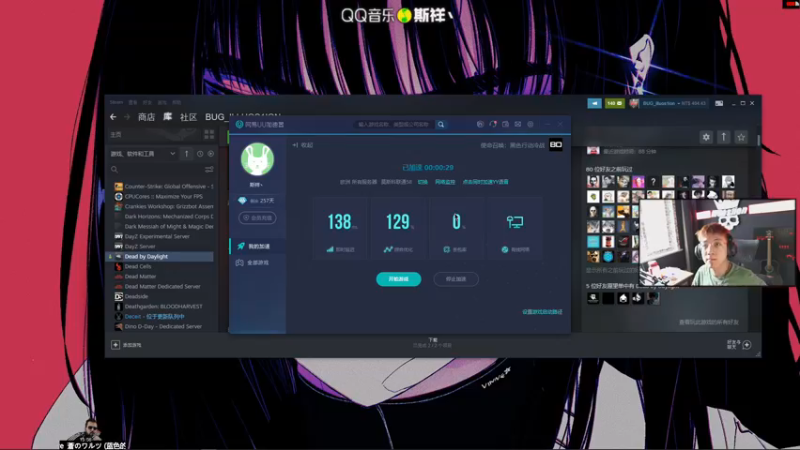Click the sort arrow beside the library filter

coord(187,154)
